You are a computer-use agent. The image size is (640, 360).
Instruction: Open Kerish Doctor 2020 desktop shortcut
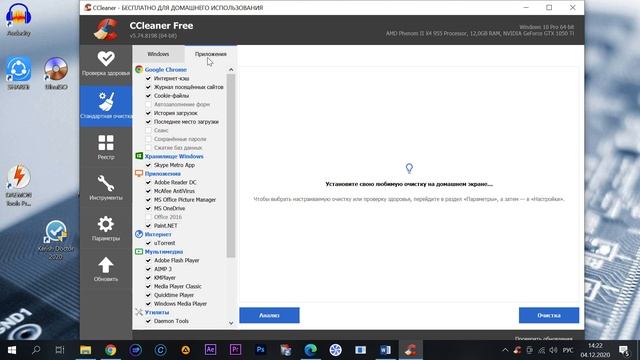click(56, 240)
